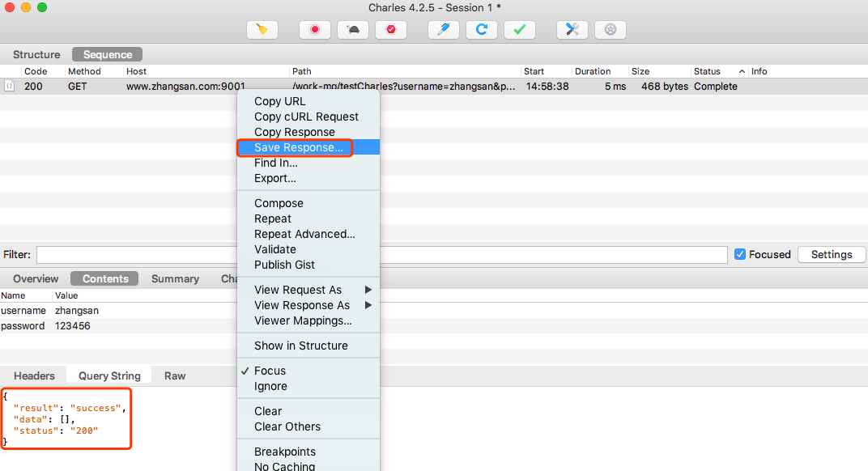Switch to the Summary tab
The width and height of the screenshot is (868, 471).
tap(175, 279)
